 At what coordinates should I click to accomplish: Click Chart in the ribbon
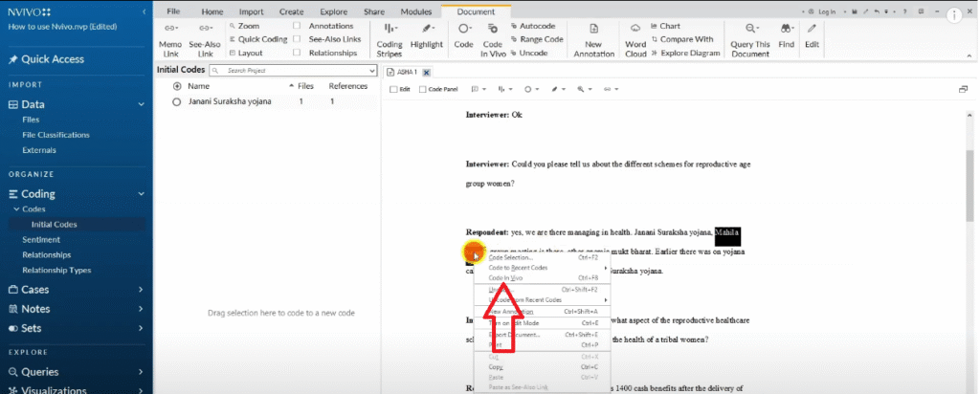pos(665,26)
